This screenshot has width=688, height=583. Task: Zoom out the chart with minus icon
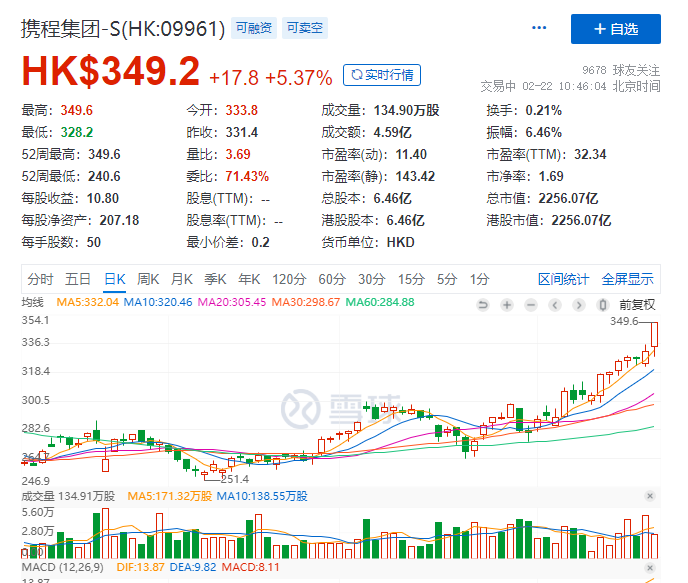pos(531,304)
